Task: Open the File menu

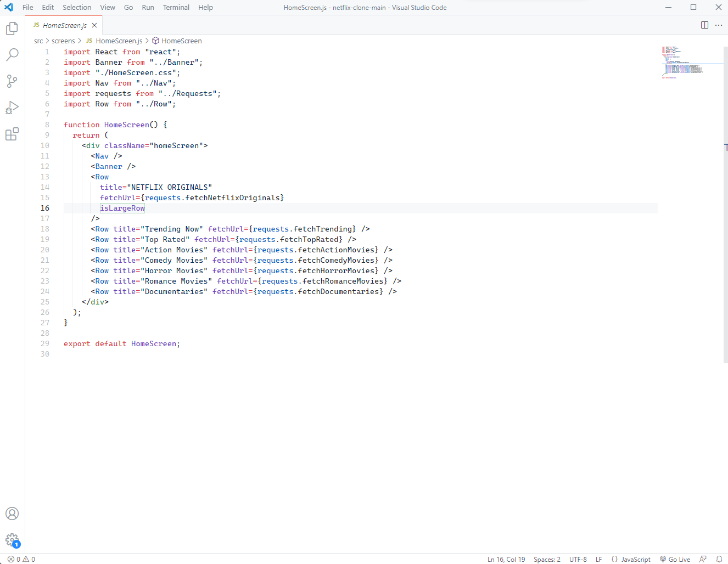Action: click(x=28, y=7)
